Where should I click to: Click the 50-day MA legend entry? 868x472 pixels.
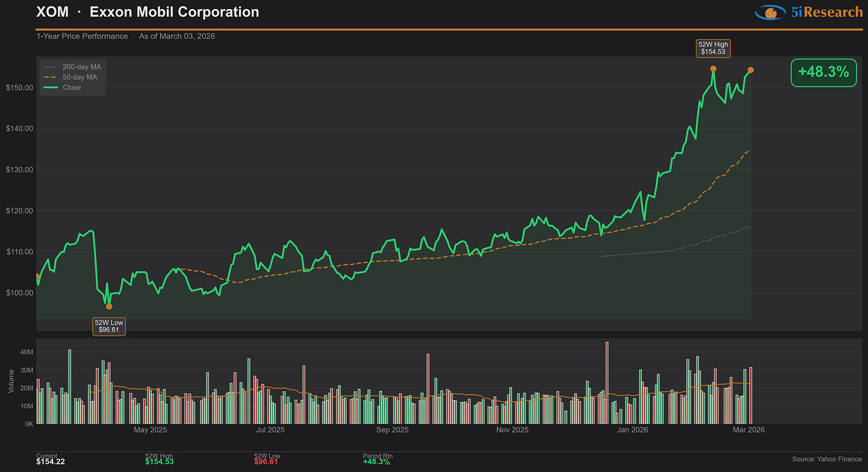point(70,77)
